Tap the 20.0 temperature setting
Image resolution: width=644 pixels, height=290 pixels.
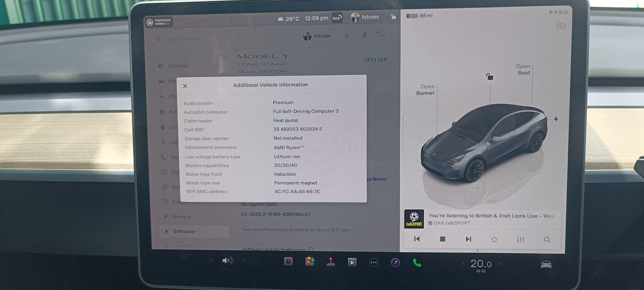click(481, 264)
